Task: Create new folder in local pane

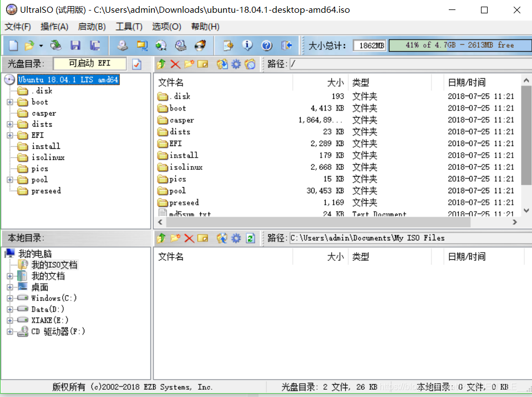Action: click(175, 238)
